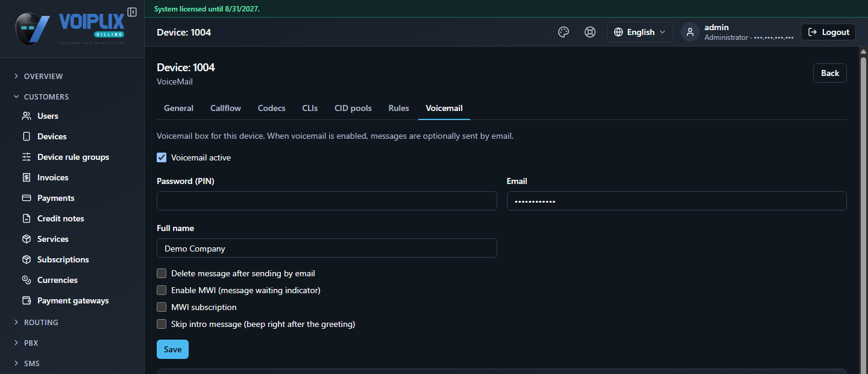This screenshot has width=868, height=374.
Task: Enable Skip intro message checkbox
Action: (x=162, y=324)
